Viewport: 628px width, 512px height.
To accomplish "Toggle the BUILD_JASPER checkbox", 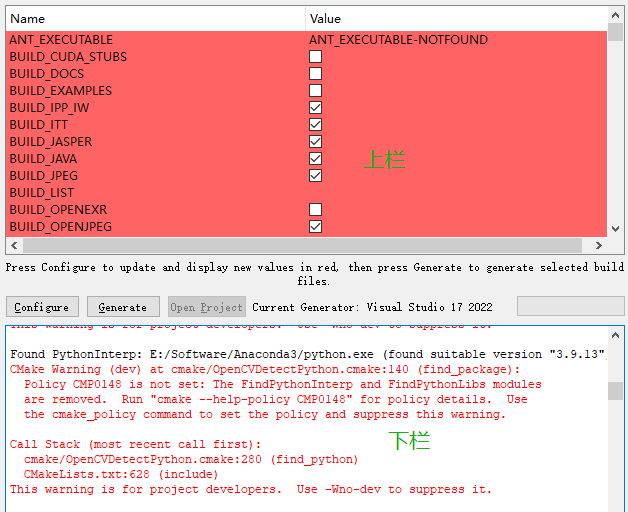I will [x=315, y=141].
